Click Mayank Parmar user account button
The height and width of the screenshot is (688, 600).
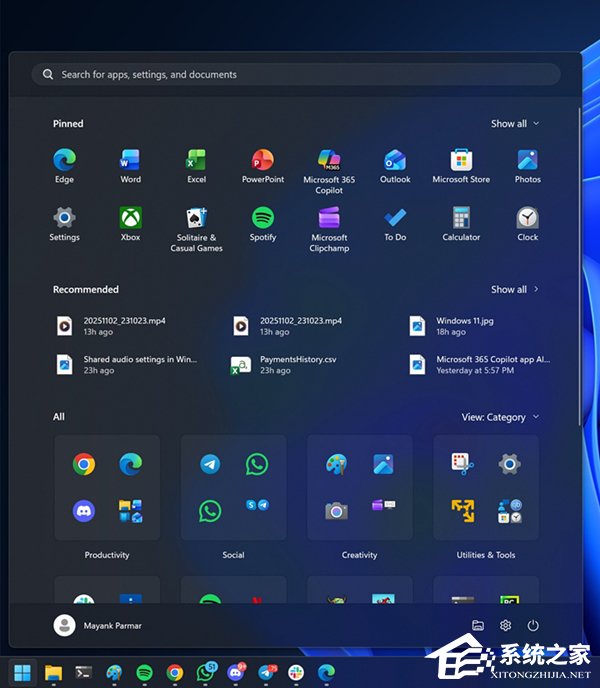[99, 625]
